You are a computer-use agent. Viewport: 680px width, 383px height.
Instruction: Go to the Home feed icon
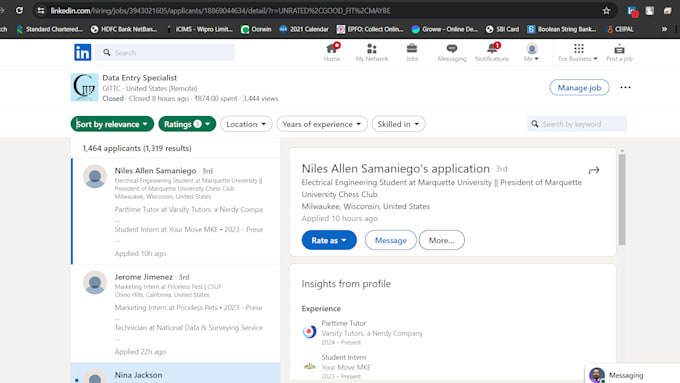click(332, 52)
